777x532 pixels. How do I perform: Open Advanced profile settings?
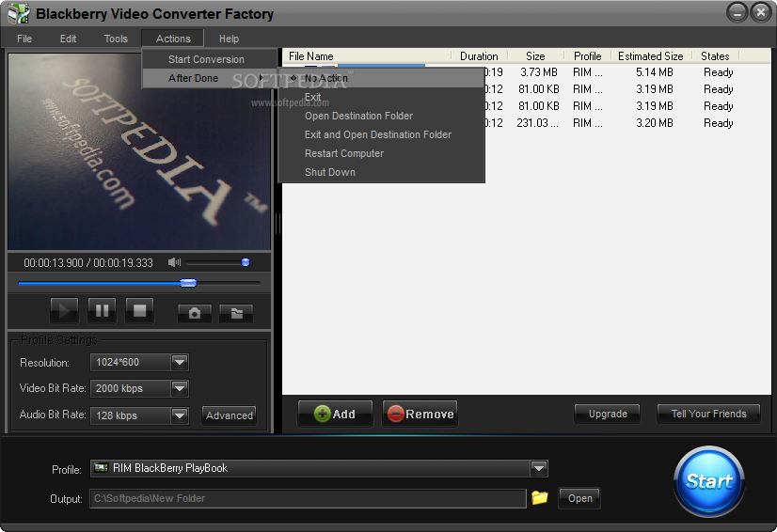[x=229, y=415]
